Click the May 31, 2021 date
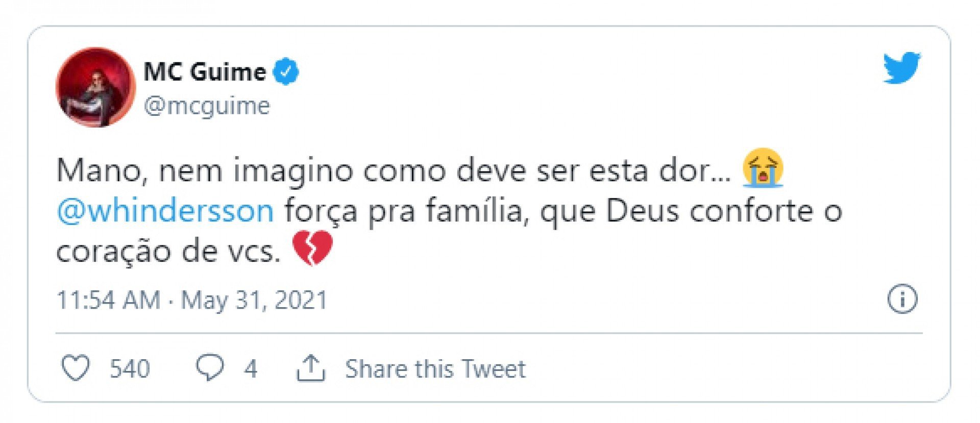 [x=254, y=300]
